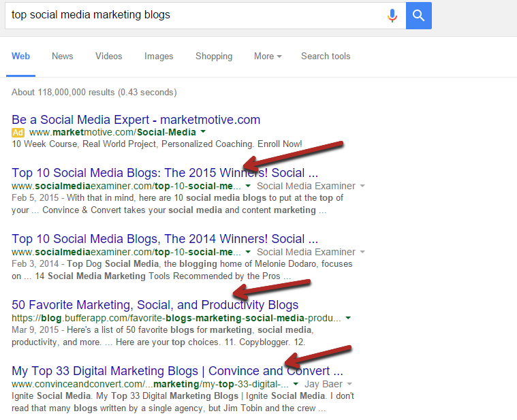This screenshot has height=420, width=517.
Task: Click the '10 Week Course, Real World Project' ad description
Action: pyautogui.click(x=157, y=144)
